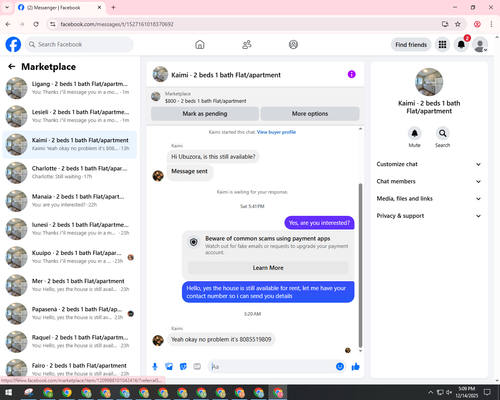The image size is (500, 400).
Task: Click the message text input box
Action: point(272,367)
